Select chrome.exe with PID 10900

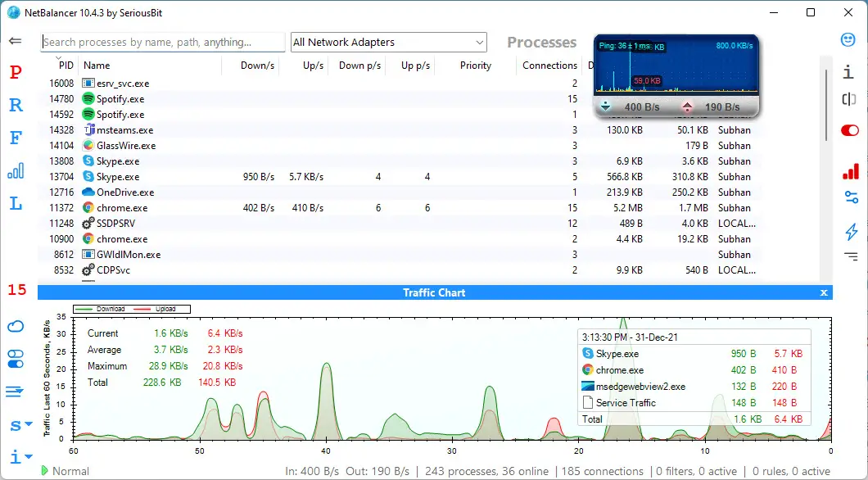pyautogui.click(x=401, y=238)
